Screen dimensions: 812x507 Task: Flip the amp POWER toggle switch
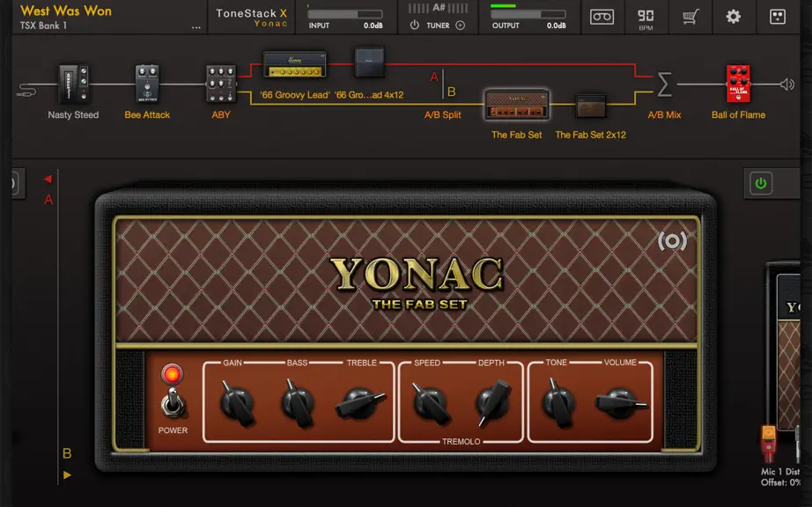(173, 402)
